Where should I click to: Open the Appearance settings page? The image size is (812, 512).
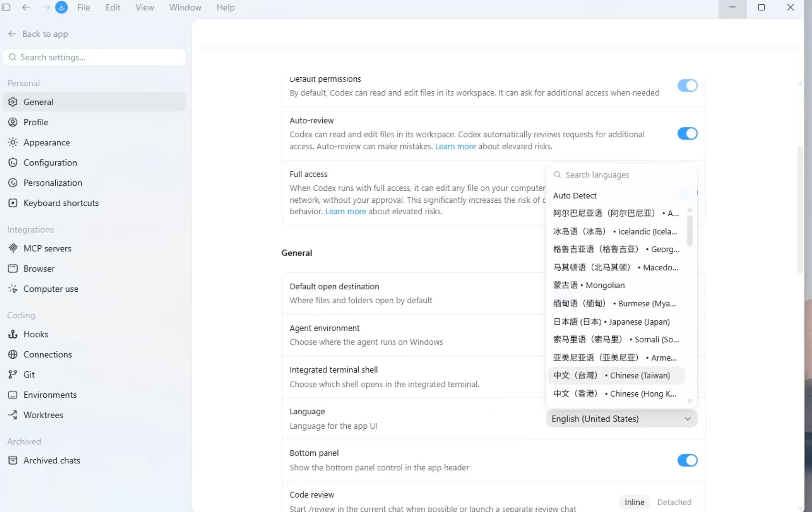[x=95, y=143]
